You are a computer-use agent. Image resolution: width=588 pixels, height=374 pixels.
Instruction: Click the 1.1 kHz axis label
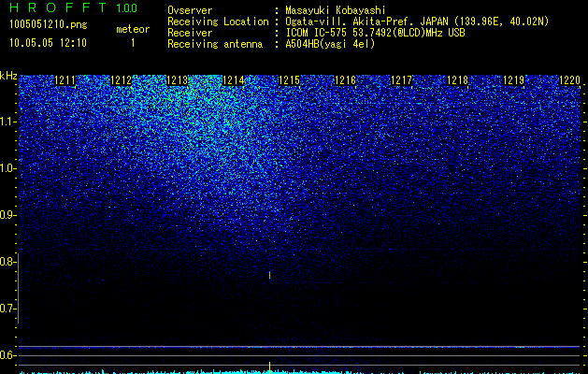(7, 122)
